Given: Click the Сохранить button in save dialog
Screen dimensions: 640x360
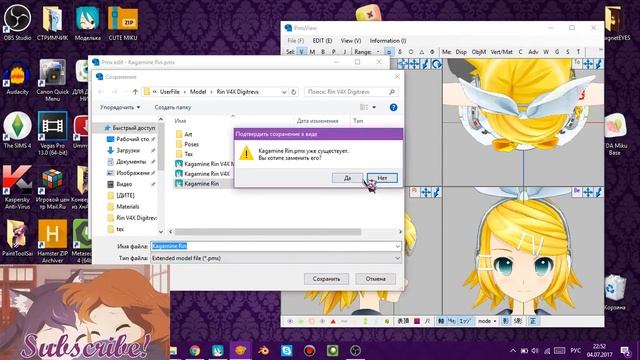Looking at the screenshot, I should 326,279.
